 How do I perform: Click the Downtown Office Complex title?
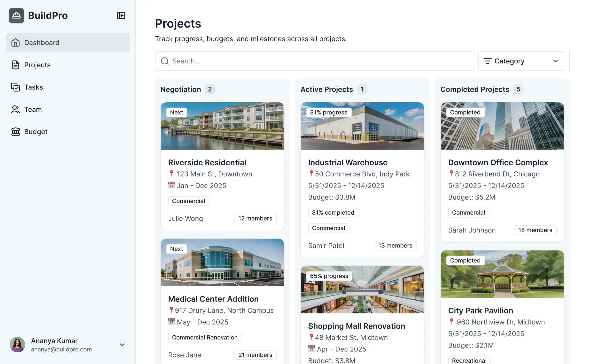pyautogui.click(x=498, y=162)
